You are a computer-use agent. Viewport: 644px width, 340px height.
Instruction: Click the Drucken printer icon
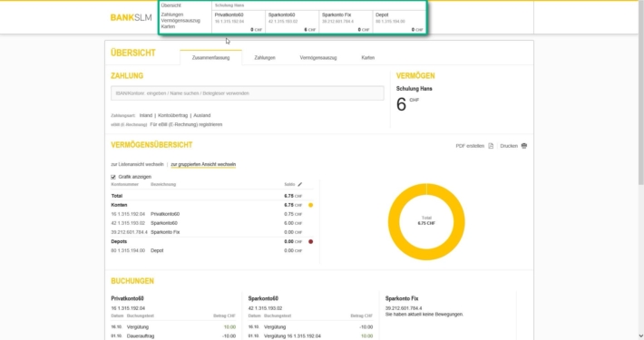524,146
